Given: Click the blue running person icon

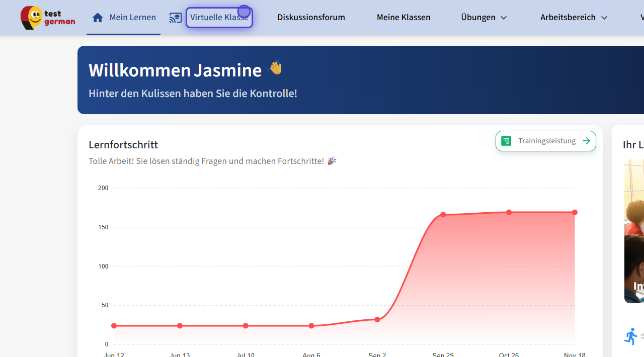Looking at the screenshot, I should point(630,336).
